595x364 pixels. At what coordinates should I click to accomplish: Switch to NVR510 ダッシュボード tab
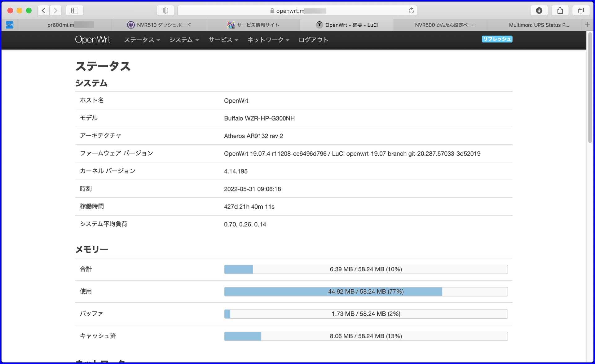click(x=159, y=25)
